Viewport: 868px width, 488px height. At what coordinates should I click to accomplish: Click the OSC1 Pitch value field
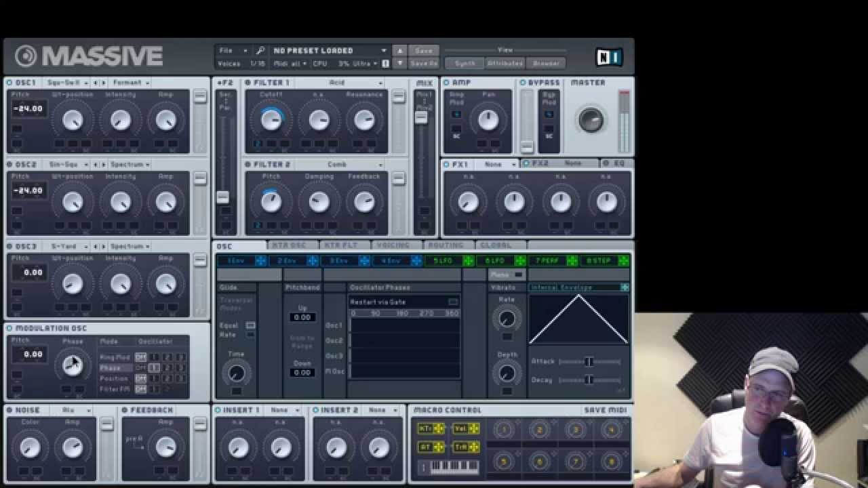(x=28, y=108)
